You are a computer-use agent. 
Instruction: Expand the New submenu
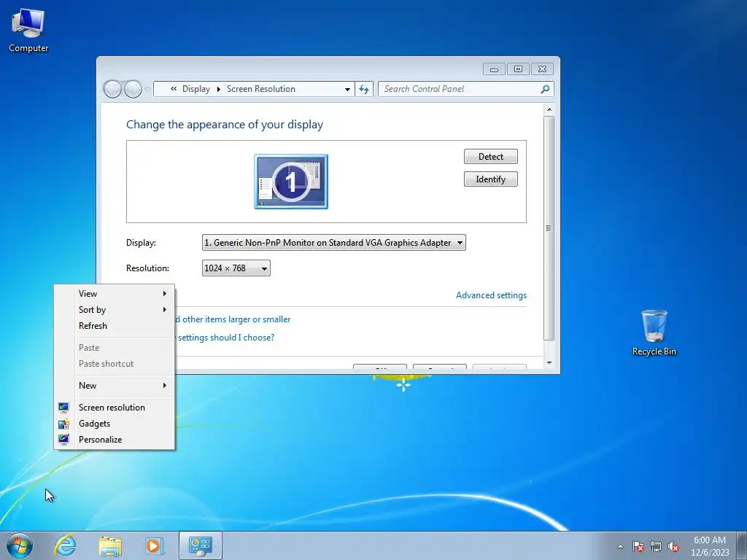115,385
